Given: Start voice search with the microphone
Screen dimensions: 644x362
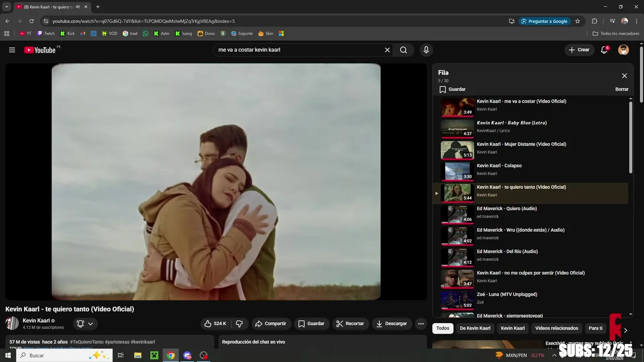Looking at the screenshot, I should click(426, 50).
